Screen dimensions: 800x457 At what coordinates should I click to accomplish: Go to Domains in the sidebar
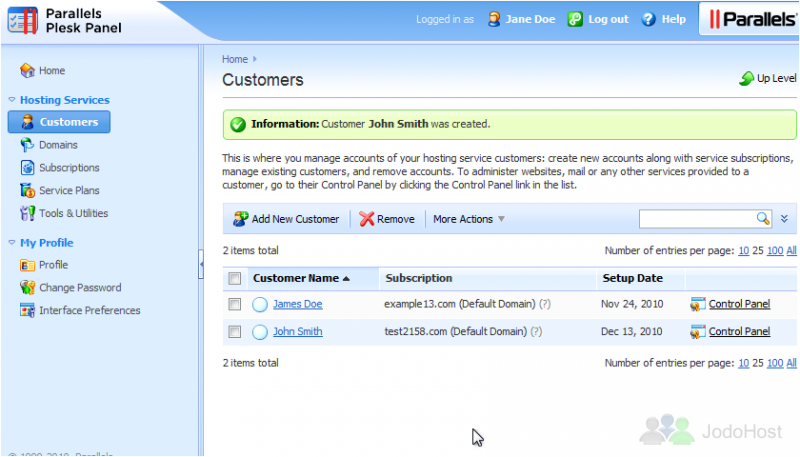pyautogui.click(x=58, y=145)
